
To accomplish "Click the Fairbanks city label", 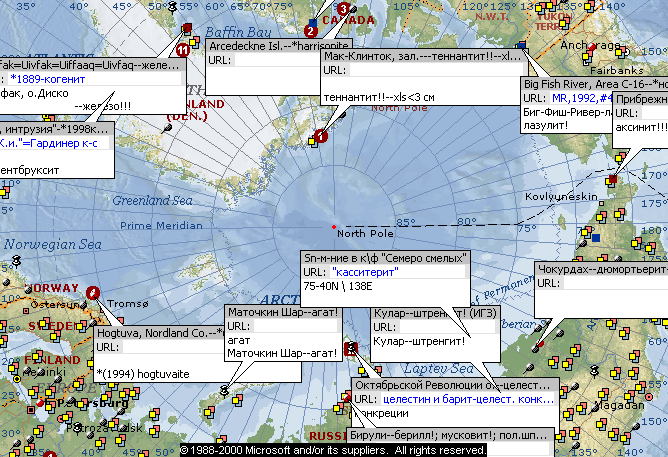I will tap(616, 70).
